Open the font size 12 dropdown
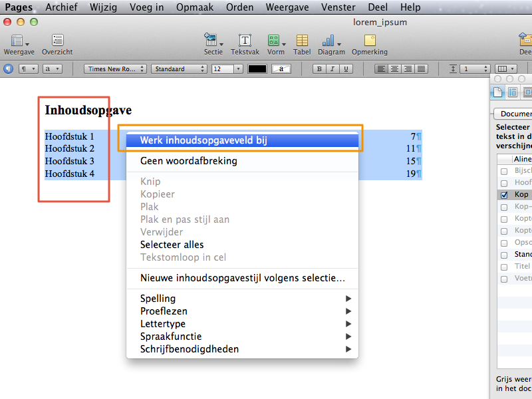This screenshot has height=399, width=532. point(238,69)
